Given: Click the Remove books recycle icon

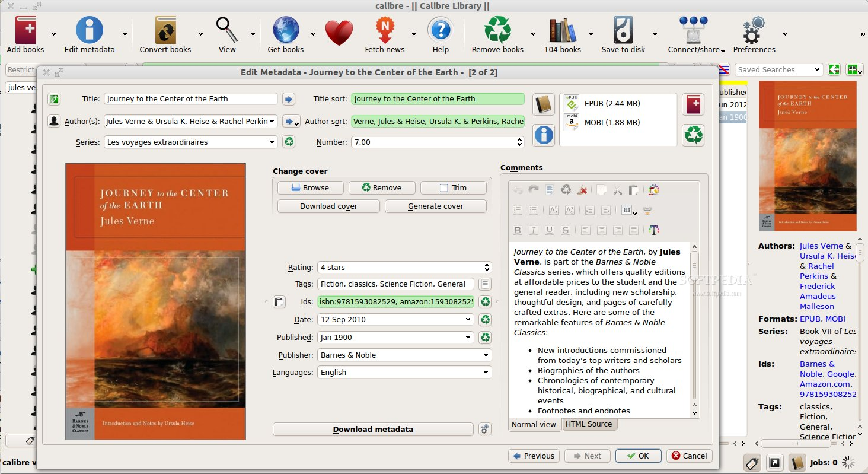Looking at the screenshot, I should coord(497,30).
